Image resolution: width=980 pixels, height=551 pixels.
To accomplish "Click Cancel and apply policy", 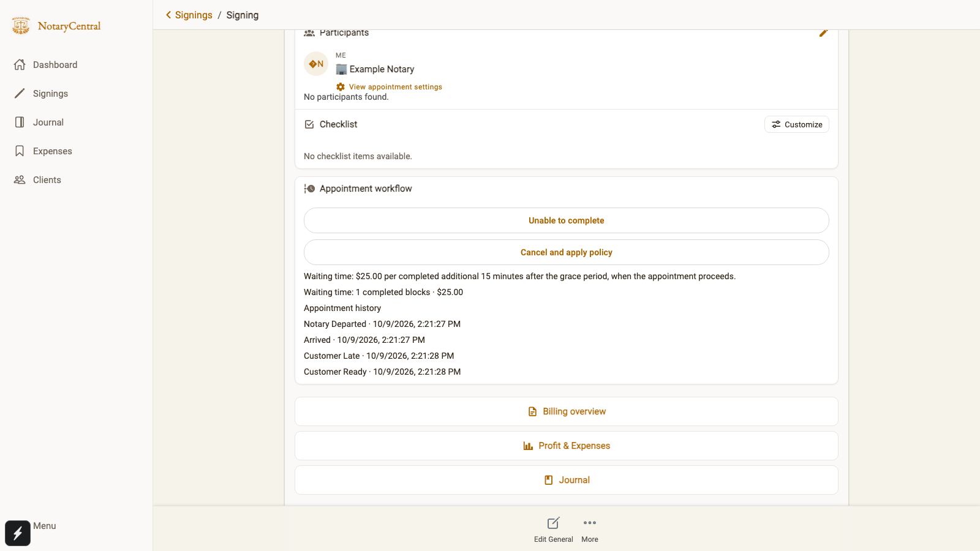I will pyautogui.click(x=567, y=252).
